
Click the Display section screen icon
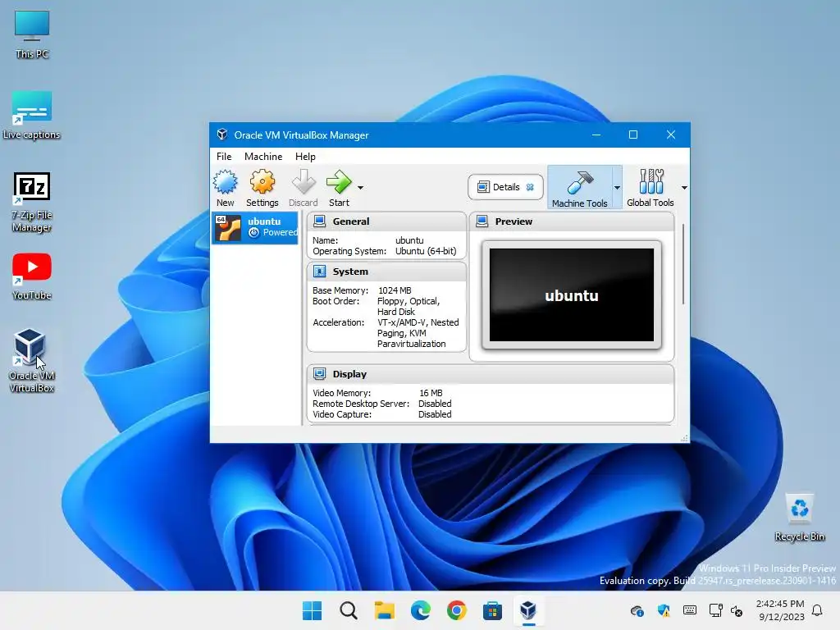click(x=320, y=373)
